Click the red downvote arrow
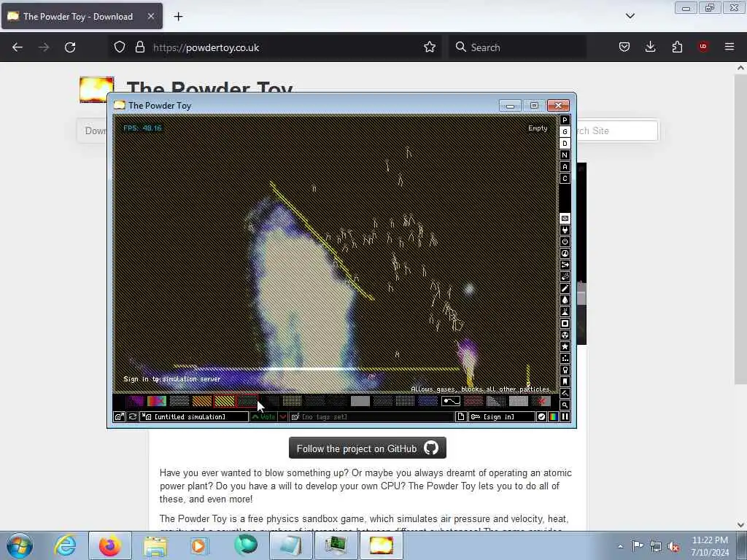The image size is (747, 560). (x=282, y=416)
